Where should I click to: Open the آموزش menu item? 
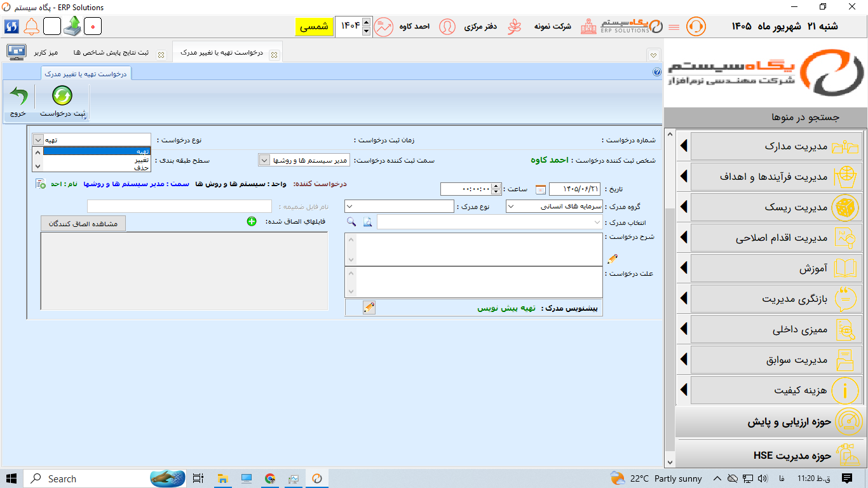coord(776,269)
